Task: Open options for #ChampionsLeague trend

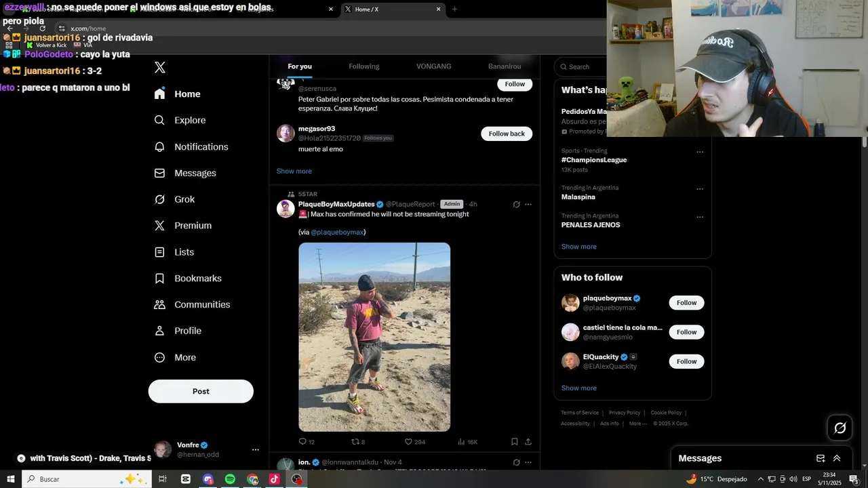Action: coord(700,152)
